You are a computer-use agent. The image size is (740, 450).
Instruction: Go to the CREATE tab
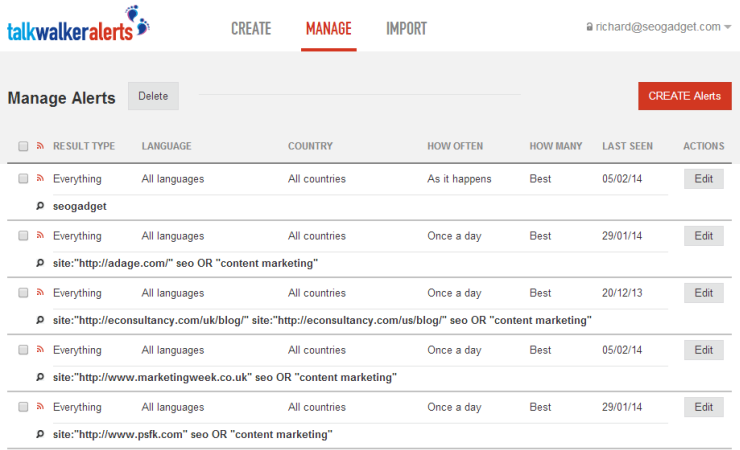coord(251,29)
